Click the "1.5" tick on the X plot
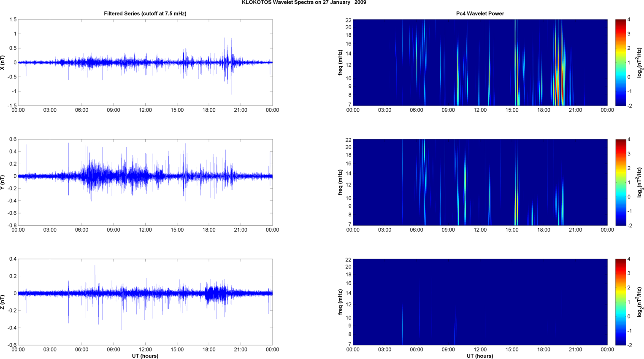Viewport: 644px width, 359px height. [x=13, y=20]
